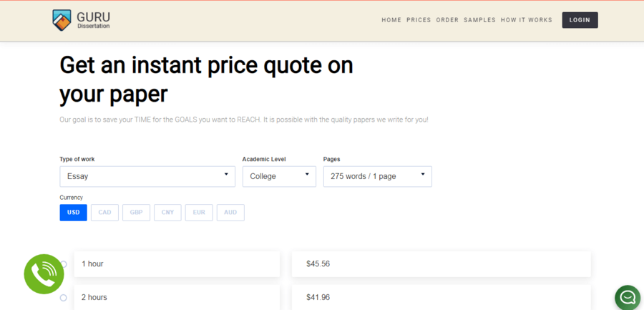Select CAD currency
The image size is (644, 310).
coord(104,213)
